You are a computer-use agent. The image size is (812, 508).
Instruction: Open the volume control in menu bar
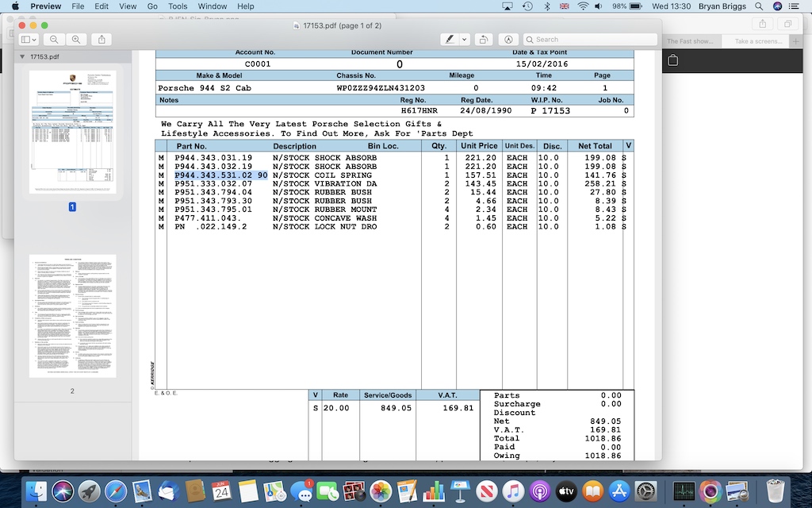point(599,6)
